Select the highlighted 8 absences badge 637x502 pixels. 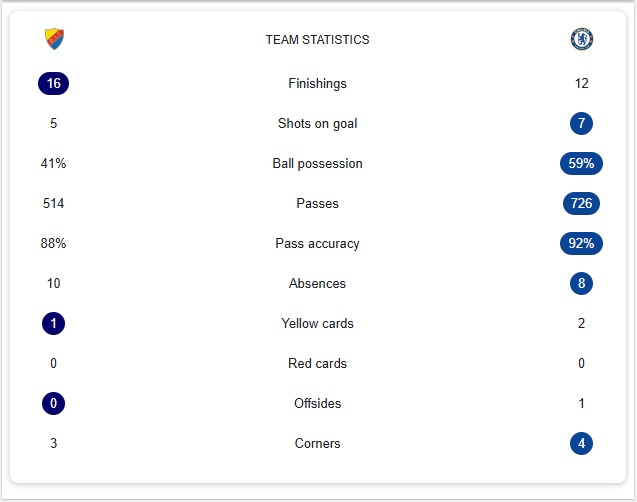click(x=581, y=283)
